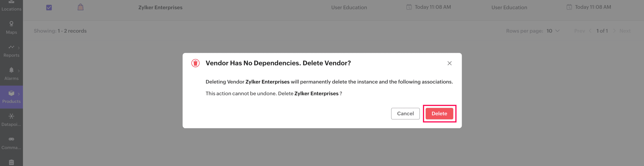Open the Reports sidebar icon
The image size is (644, 166).
pos(11,47)
